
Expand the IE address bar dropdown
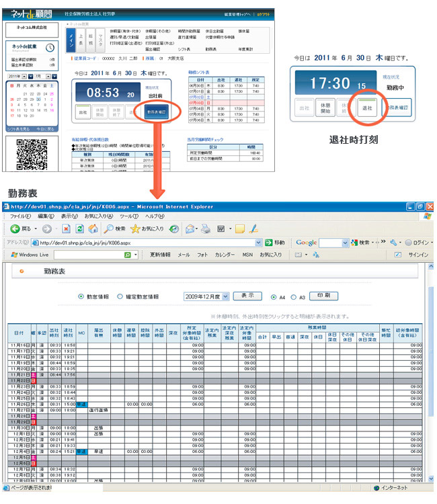click(x=259, y=243)
